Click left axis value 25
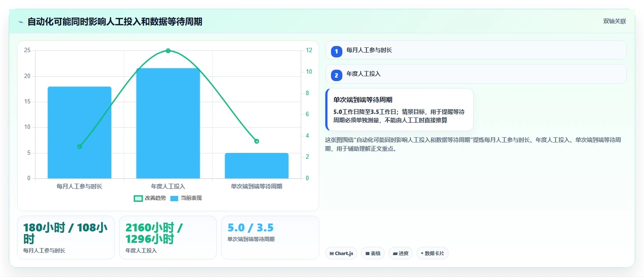This screenshot has height=277, width=644. coord(27,50)
